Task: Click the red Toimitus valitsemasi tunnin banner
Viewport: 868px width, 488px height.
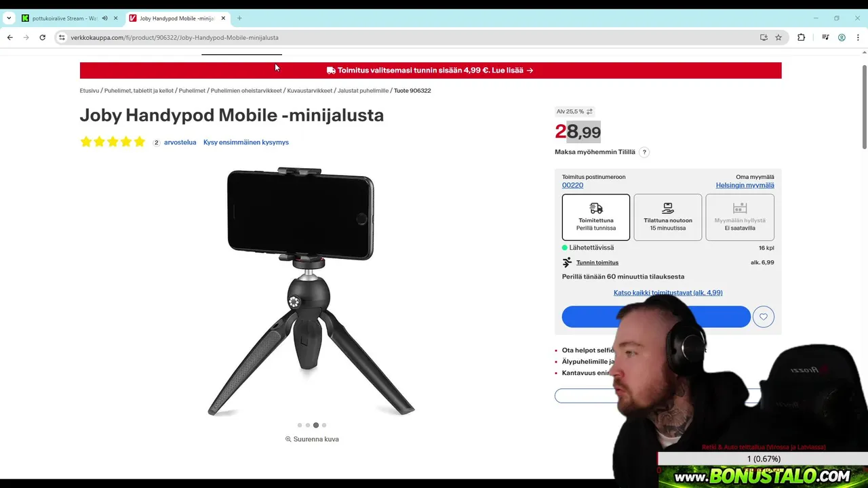Action: coord(431,70)
